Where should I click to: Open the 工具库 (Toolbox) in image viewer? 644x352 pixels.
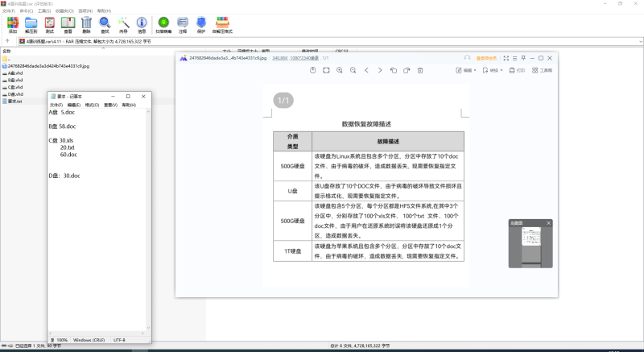tap(542, 71)
